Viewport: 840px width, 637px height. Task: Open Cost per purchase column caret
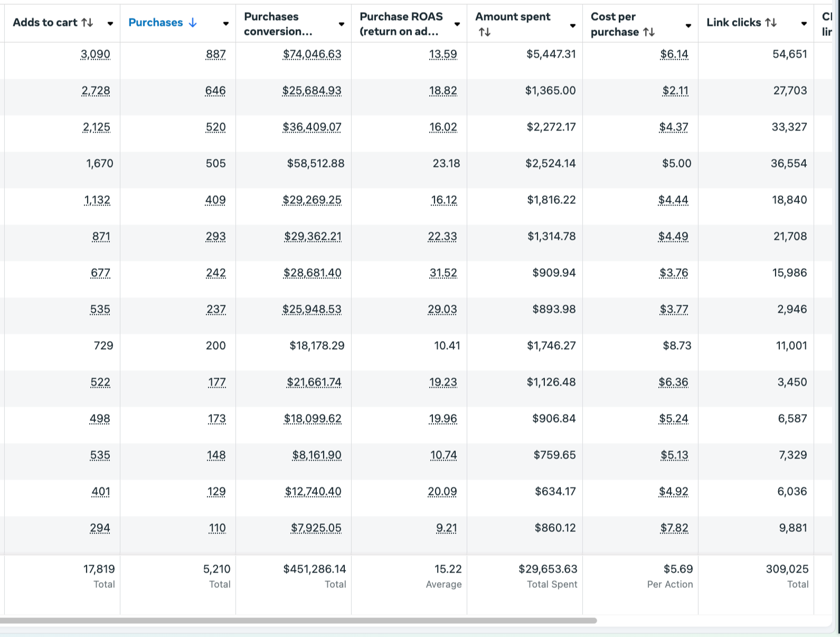point(688,25)
